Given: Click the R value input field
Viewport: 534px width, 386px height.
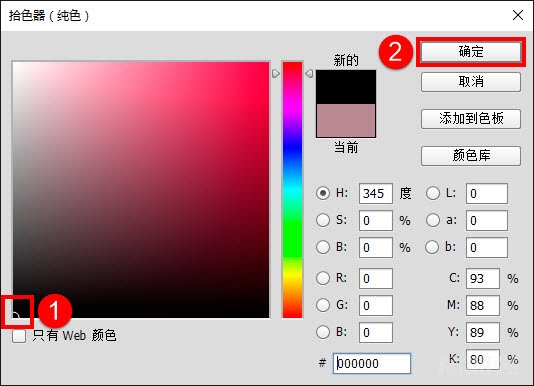Looking at the screenshot, I should click(376, 278).
